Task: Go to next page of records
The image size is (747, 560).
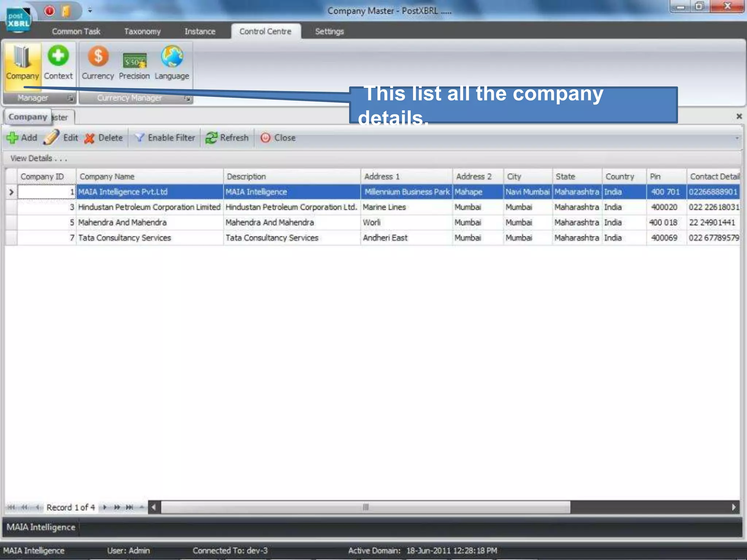Action: tap(117, 507)
